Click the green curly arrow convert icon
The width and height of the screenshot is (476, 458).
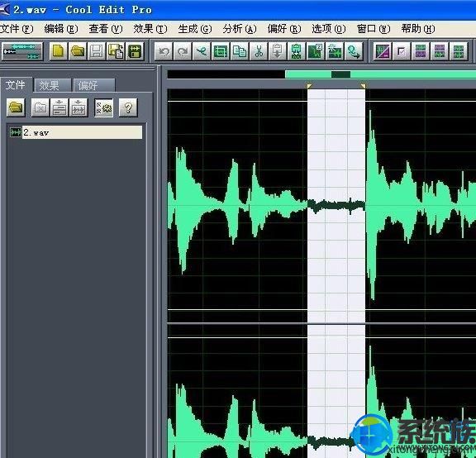click(354, 51)
